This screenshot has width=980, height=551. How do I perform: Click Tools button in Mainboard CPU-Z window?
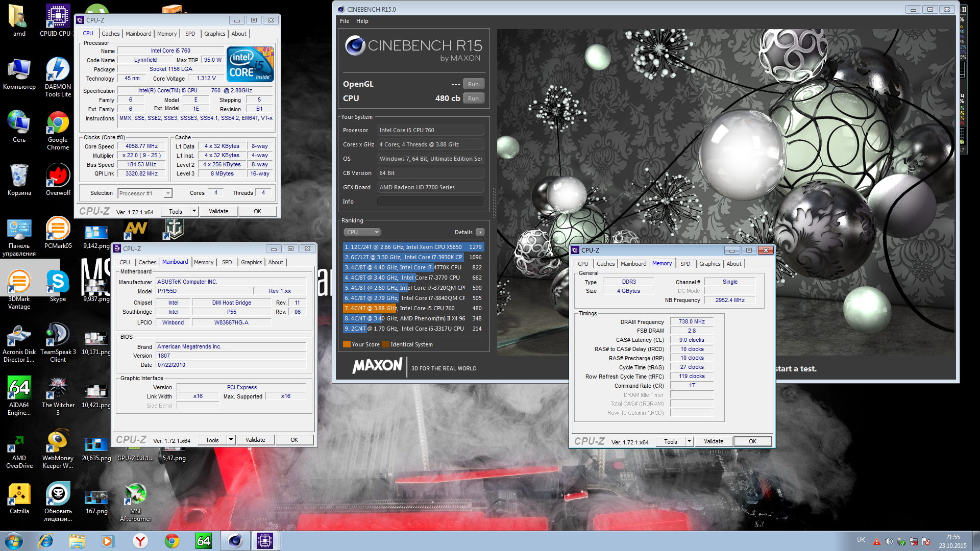point(212,440)
